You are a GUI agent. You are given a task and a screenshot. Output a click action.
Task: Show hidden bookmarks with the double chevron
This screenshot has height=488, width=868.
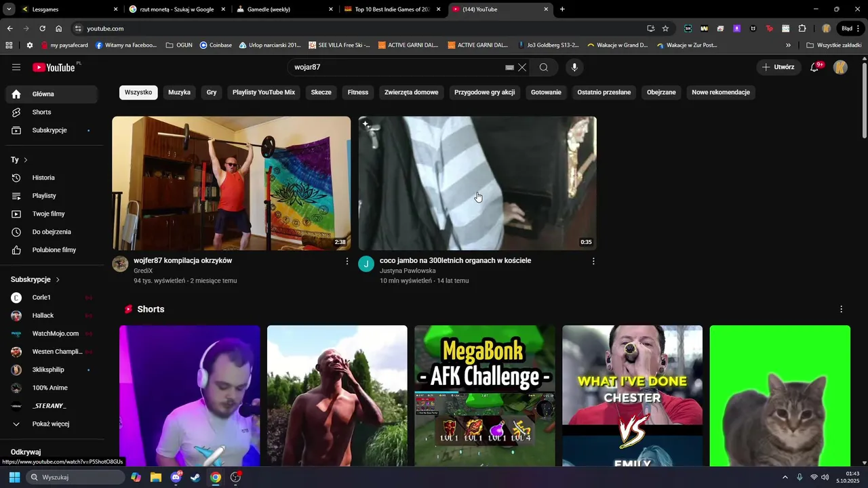coord(788,45)
